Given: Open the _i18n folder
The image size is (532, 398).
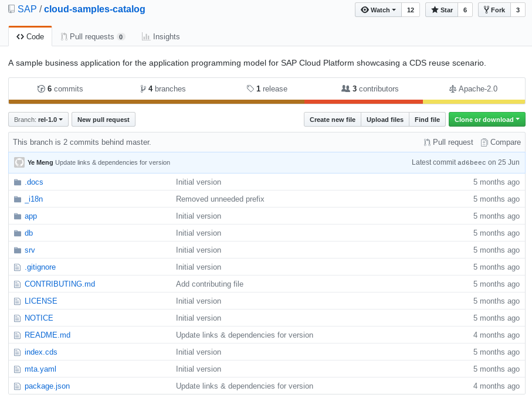Looking at the screenshot, I should click(33, 199).
